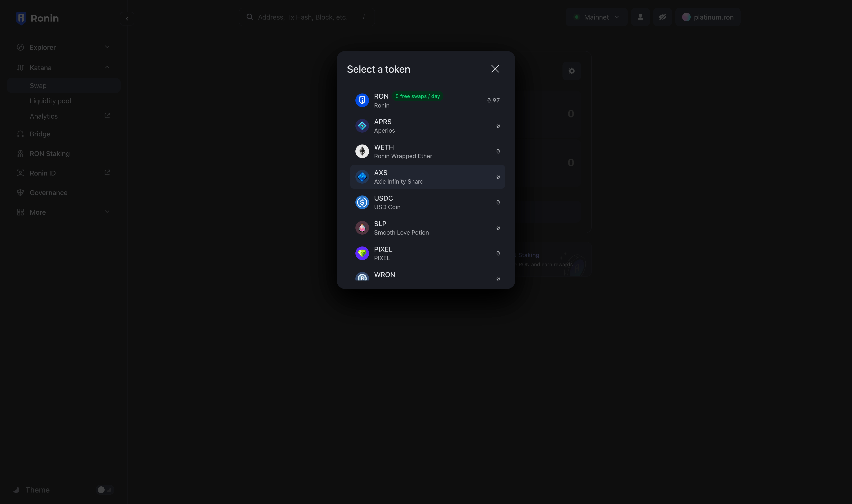The height and width of the screenshot is (504, 852).
Task: Select the Liquidity pool menu item
Action: (50, 101)
